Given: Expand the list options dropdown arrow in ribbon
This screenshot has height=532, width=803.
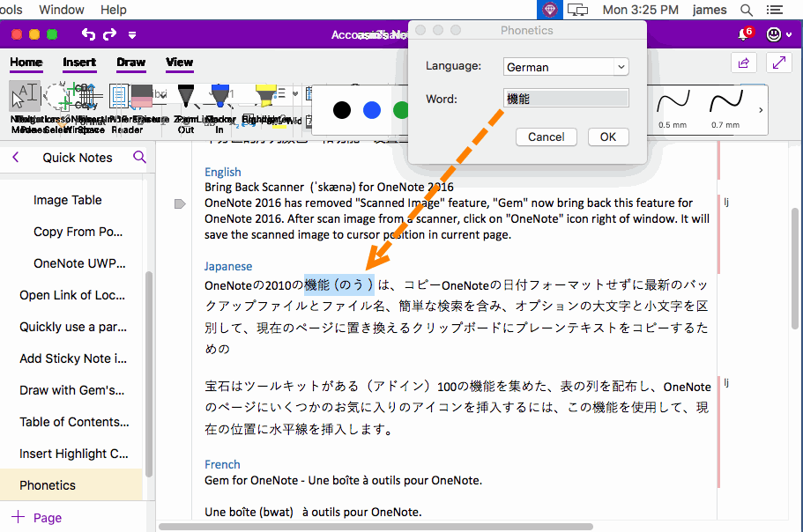Looking at the screenshot, I should [x=295, y=93].
